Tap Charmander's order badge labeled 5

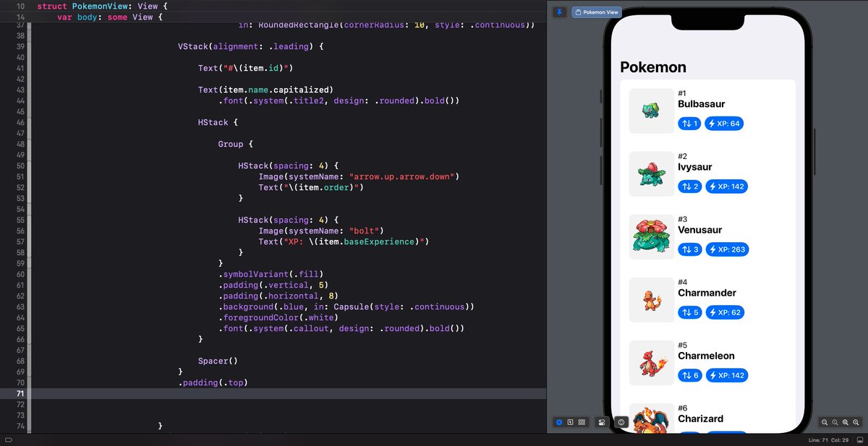689,312
